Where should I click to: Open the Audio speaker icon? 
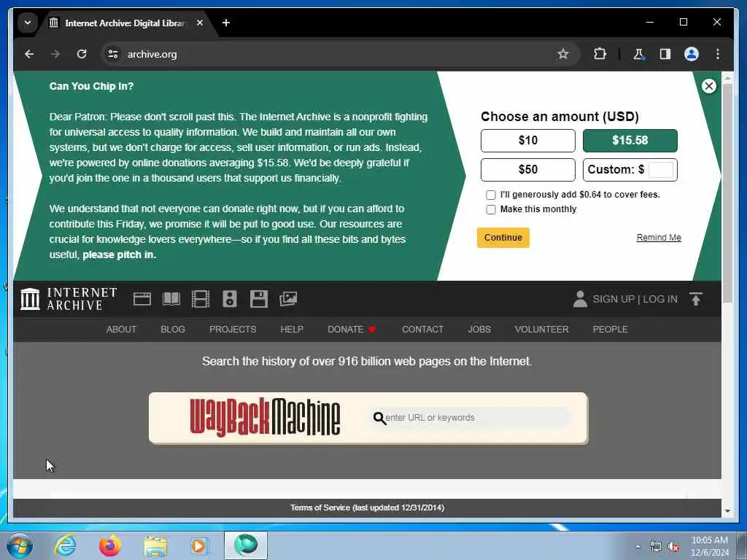230,299
